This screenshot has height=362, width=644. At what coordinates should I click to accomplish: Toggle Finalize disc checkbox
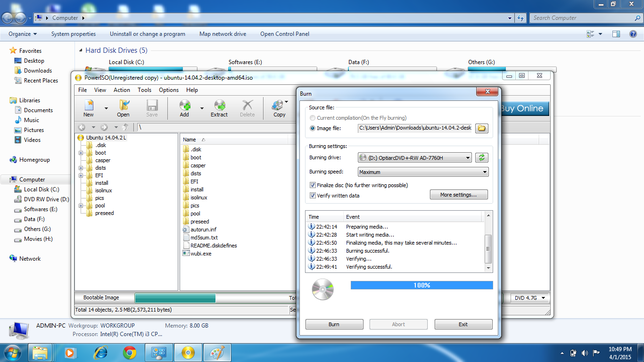[313, 185]
